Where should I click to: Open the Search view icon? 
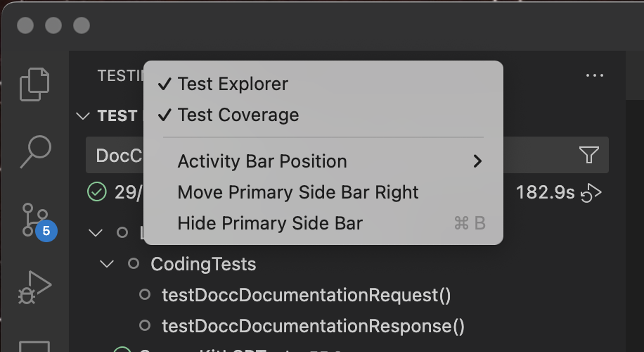(34, 151)
